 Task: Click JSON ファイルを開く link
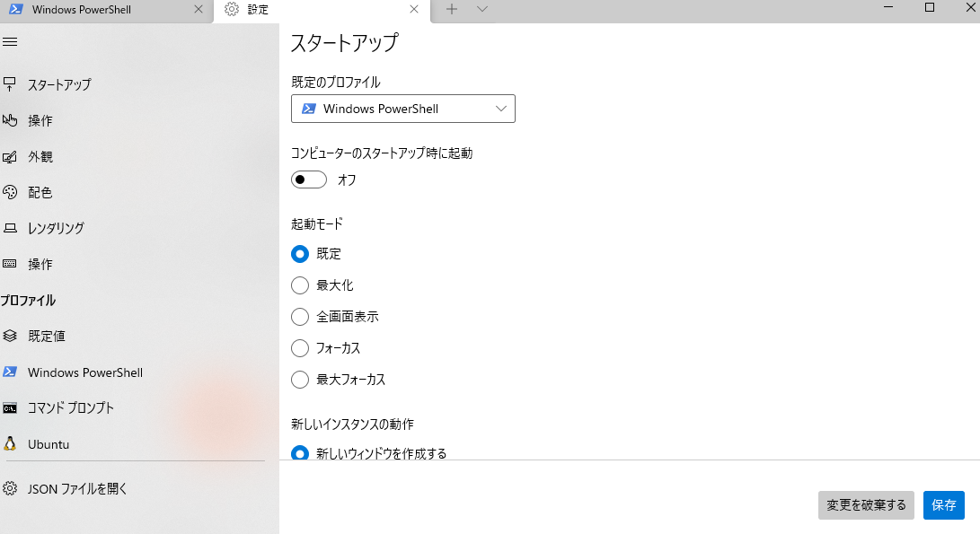pyautogui.click(x=77, y=489)
